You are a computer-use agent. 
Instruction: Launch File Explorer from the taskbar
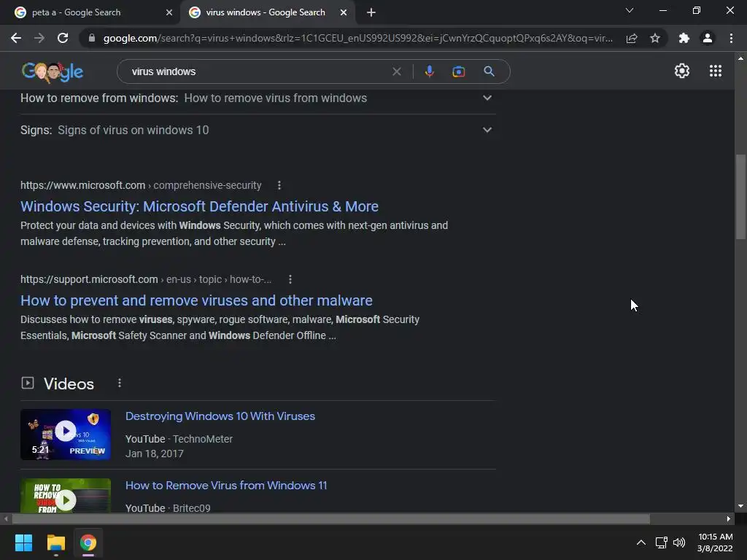pyautogui.click(x=55, y=542)
